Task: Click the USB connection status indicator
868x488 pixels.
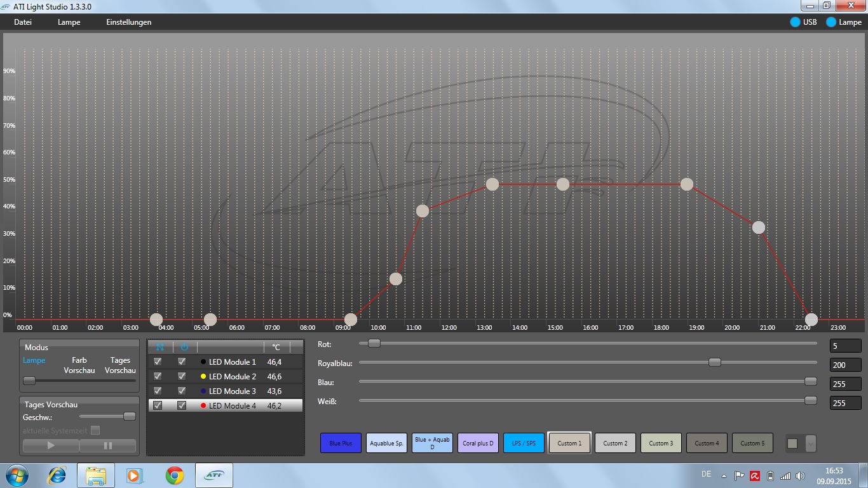Action: tap(795, 22)
